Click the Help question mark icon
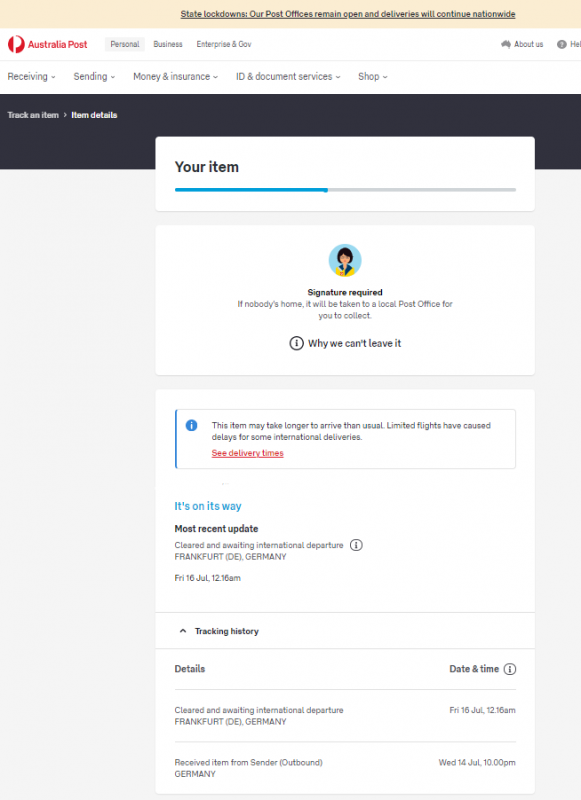This screenshot has width=581, height=800. click(562, 44)
